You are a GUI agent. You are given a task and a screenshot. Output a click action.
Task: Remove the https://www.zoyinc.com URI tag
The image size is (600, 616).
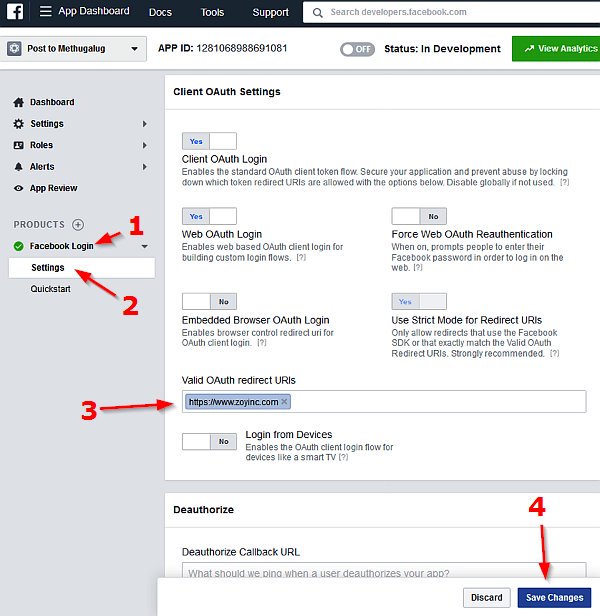(284, 402)
